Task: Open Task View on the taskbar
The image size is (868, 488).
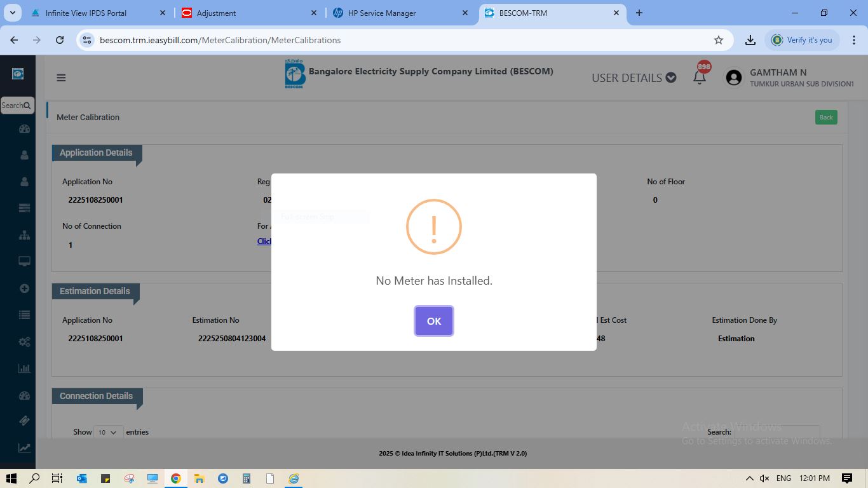Action: pyautogui.click(x=57, y=478)
